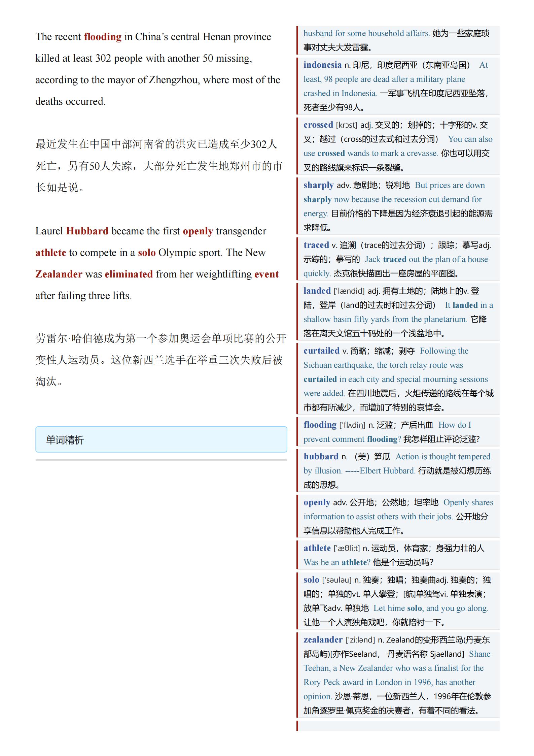Click the phonetic [krɔst] in the crossed entry
534x756 pixels.
(347, 125)
